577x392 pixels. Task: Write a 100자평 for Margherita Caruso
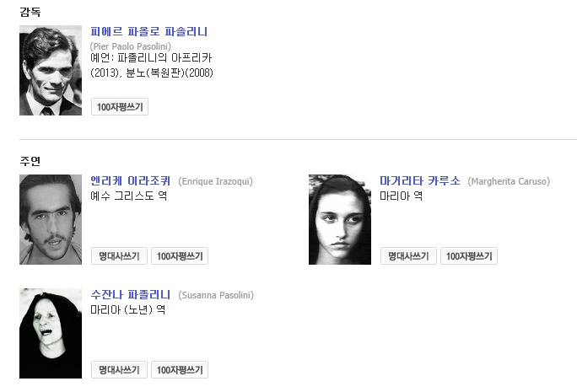[x=469, y=255]
